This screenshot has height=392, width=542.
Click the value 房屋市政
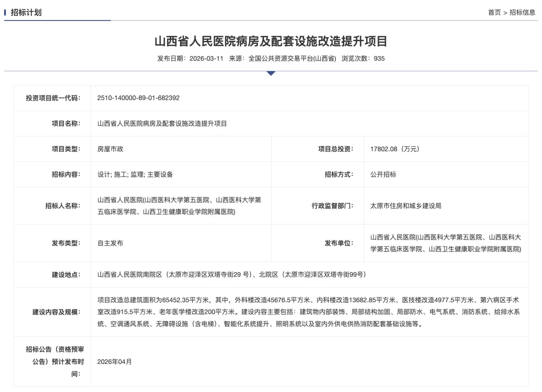(x=110, y=149)
